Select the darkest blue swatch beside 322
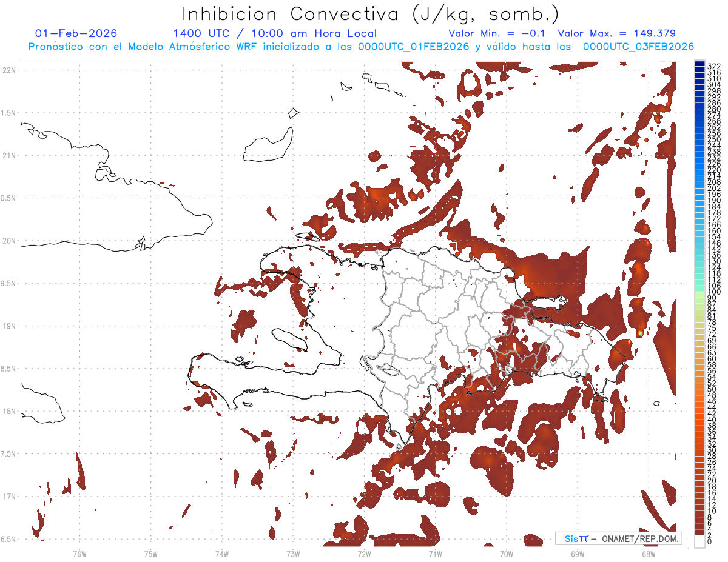This screenshot has width=728, height=562. [699, 64]
